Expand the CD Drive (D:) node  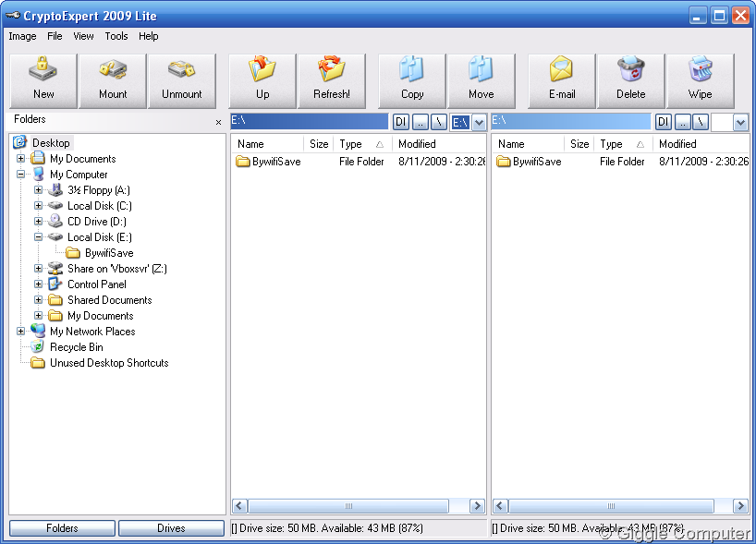pyautogui.click(x=38, y=221)
